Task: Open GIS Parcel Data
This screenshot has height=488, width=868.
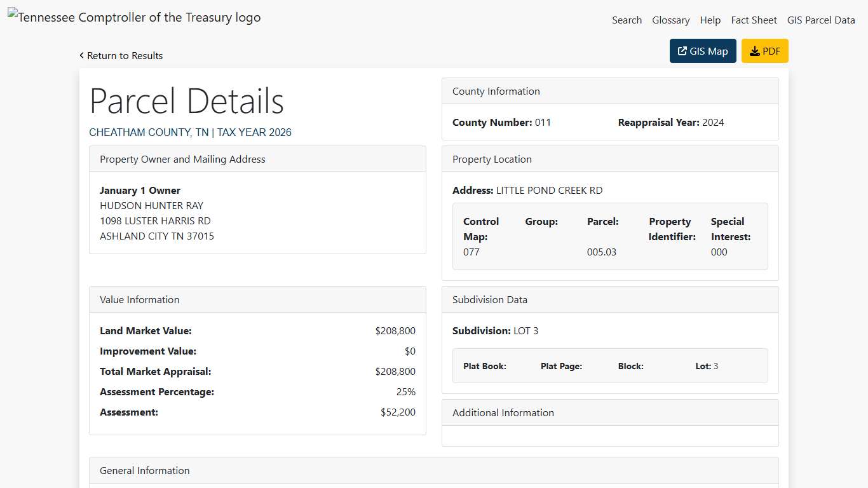Action: tap(821, 20)
